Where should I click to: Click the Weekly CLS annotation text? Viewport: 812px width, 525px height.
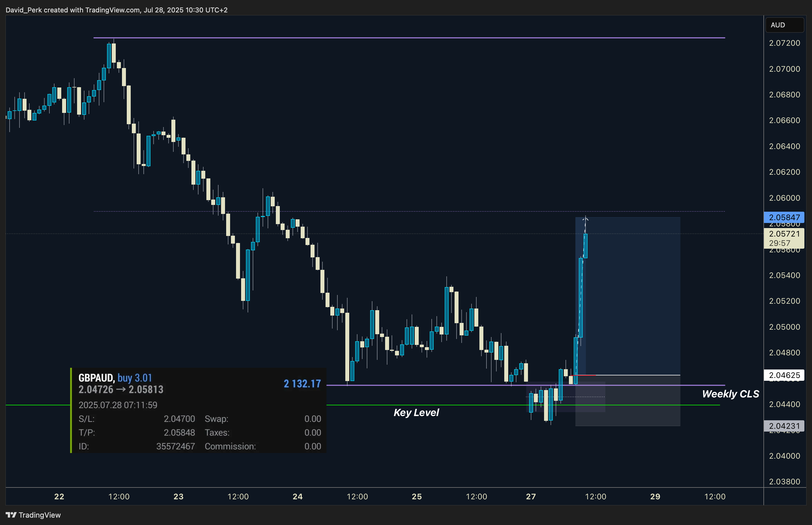pos(730,394)
